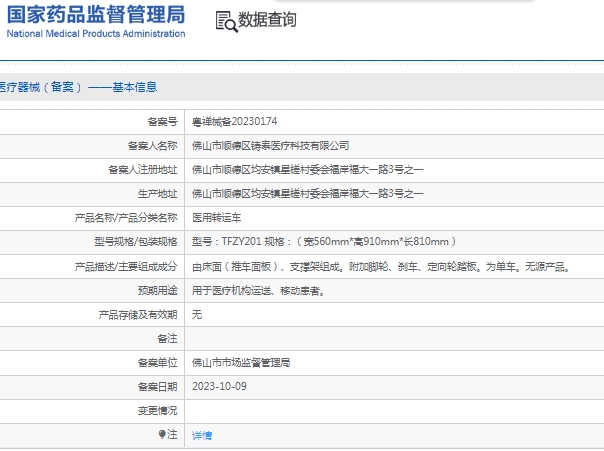Click the 产品名称/产品分类名称 label
This screenshot has height=451, width=604.
pyautogui.click(x=126, y=218)
